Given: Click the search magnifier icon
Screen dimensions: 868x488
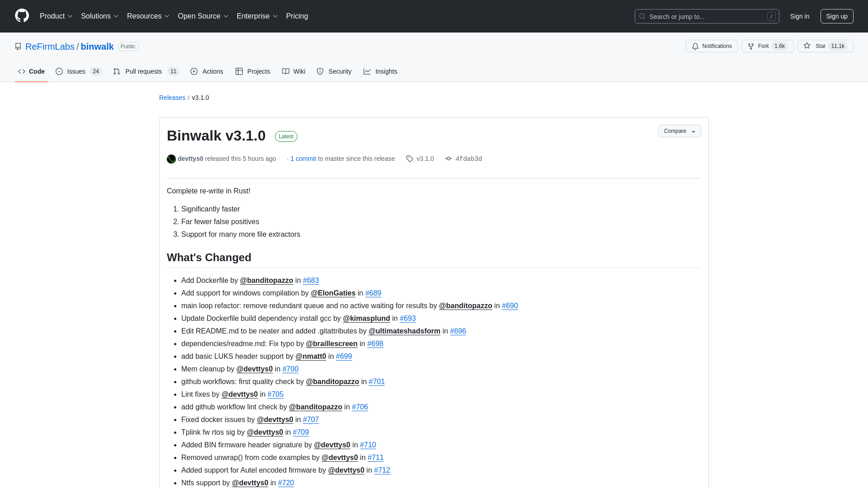Looking at the screenshot, I should tap(642, 16).
